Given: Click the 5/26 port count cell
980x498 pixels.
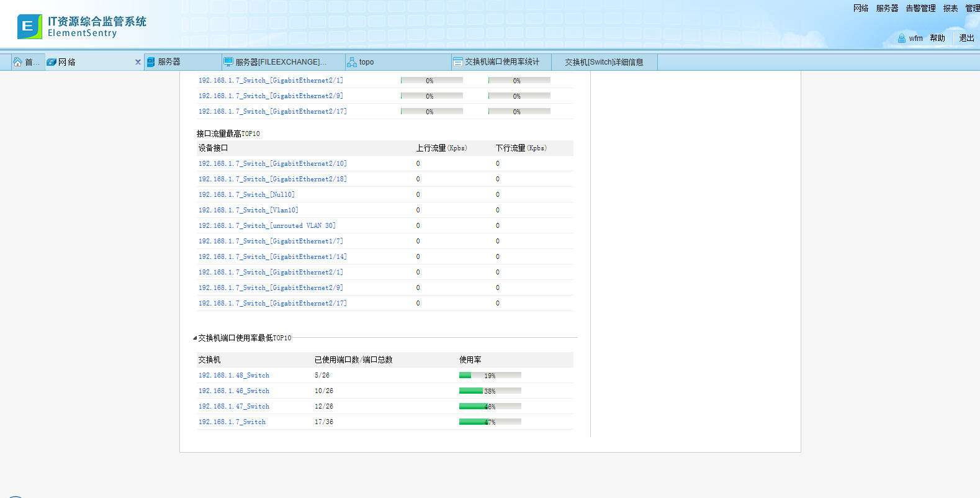Looking at the screenshot, I should click(322, 375).
